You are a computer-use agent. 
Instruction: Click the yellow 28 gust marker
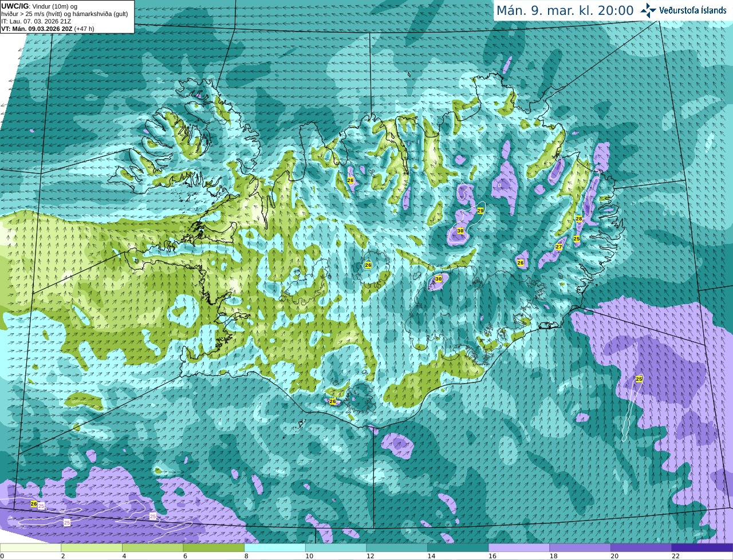[x=579, y=219]
